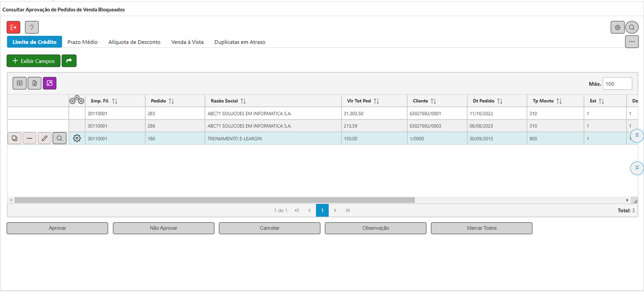This screenshot has height=292, width=644.
Task: Open the Duplicatas em Atraso tab
Action: click(239, 42)
